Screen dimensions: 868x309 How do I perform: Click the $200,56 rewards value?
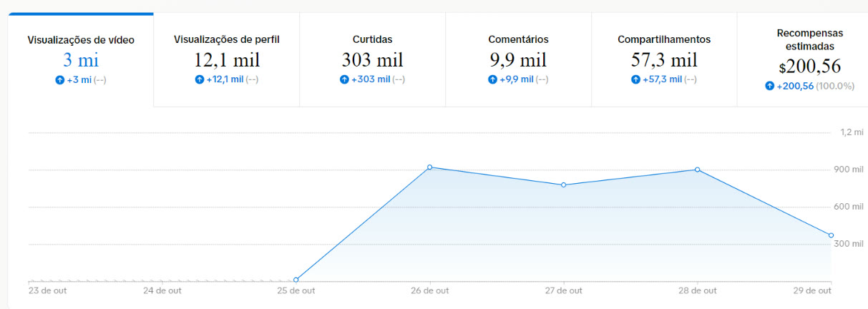(810, 67)
